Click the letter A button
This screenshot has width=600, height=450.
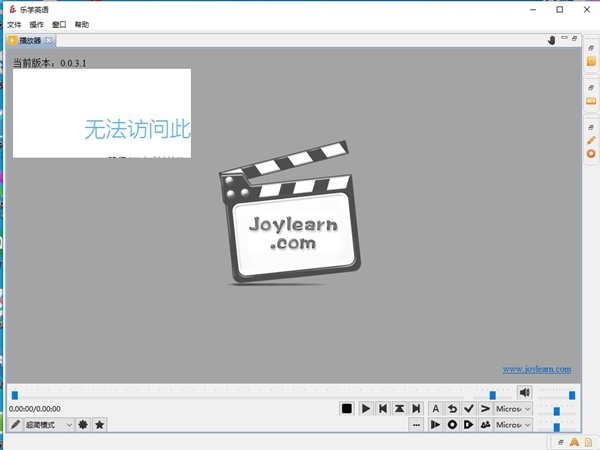435,409
